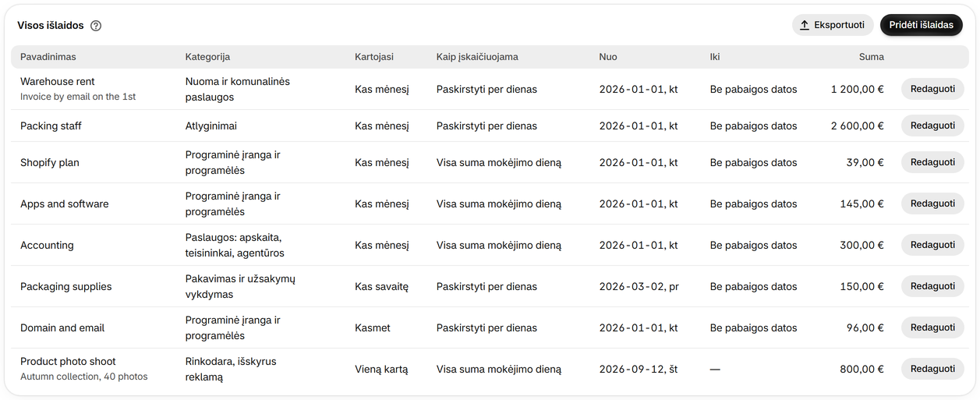
Task: Edit the Packing staff expense
Action: point(932,126)
